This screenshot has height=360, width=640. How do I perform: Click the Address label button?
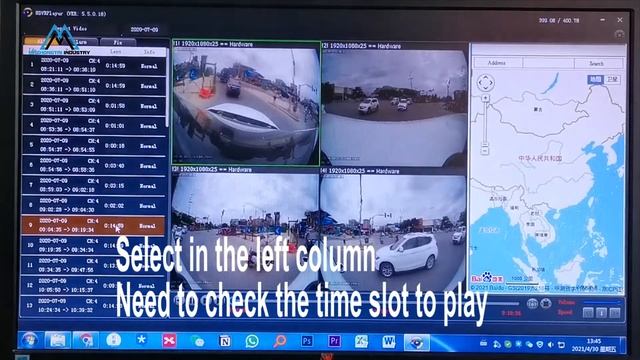[497, 63]
